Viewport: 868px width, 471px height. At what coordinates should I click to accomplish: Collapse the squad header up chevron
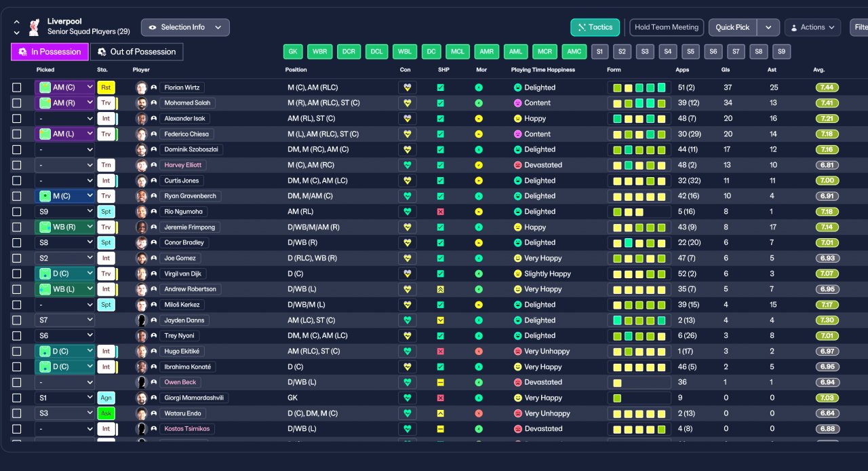pos(16,22)
